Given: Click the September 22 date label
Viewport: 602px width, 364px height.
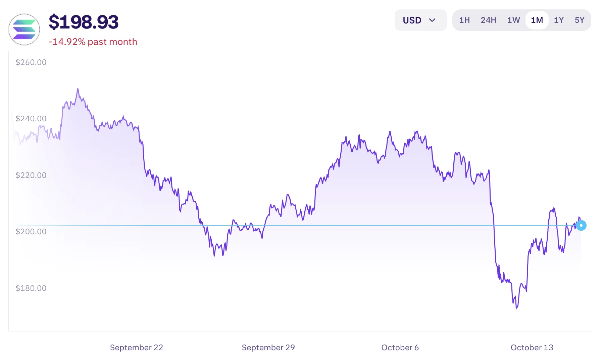Looking at the screenshot, I should coord(137,348).
